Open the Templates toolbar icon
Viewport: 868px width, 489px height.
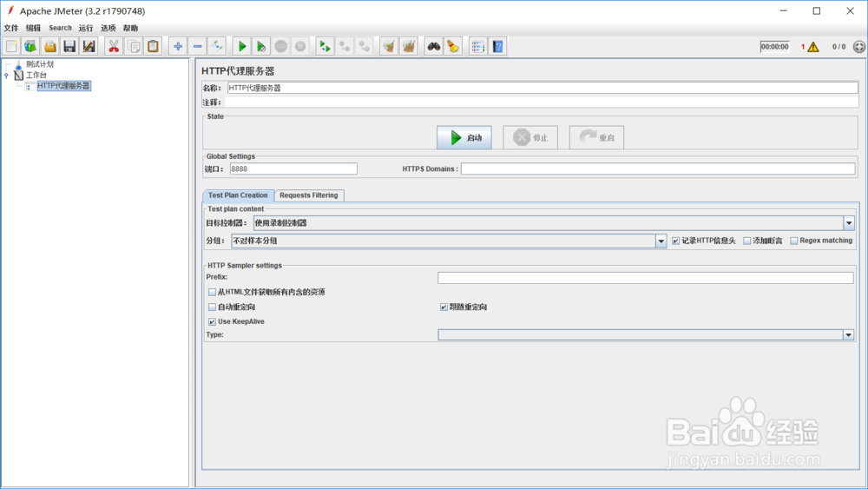[30, 47]
